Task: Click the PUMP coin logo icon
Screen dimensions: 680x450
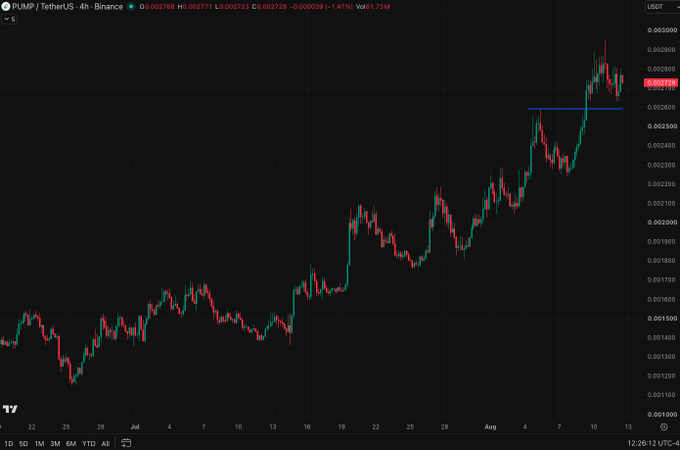Action: [x=6, y=7]
